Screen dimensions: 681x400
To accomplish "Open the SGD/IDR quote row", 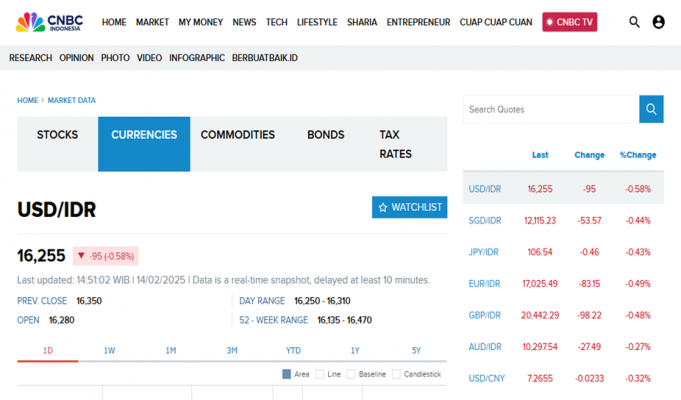I will [484, 220].
